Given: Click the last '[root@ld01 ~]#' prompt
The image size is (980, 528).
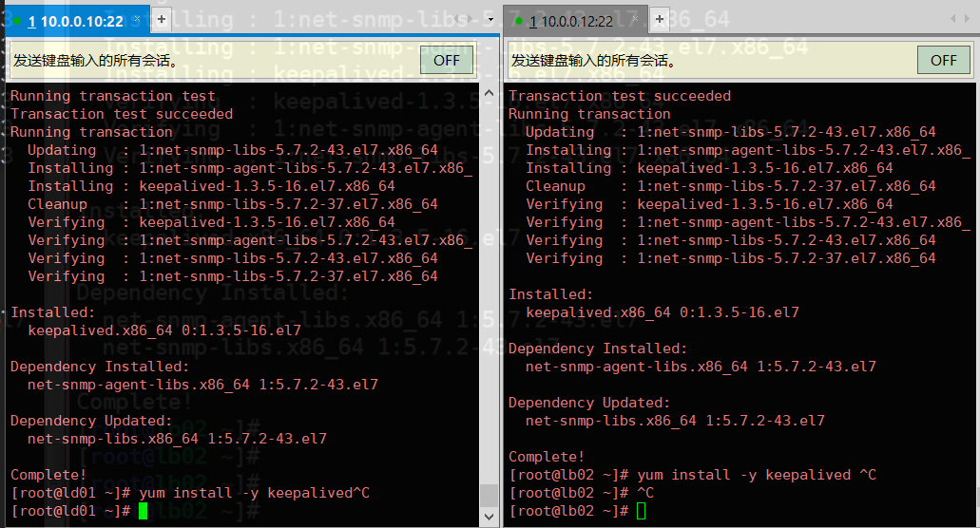Looking at the screenshot, I should point(70,511).
